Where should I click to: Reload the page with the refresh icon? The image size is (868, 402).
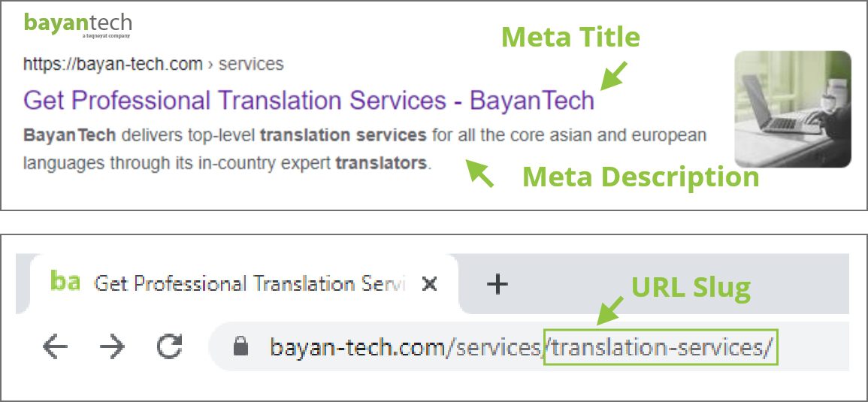[x=169, y=347]
